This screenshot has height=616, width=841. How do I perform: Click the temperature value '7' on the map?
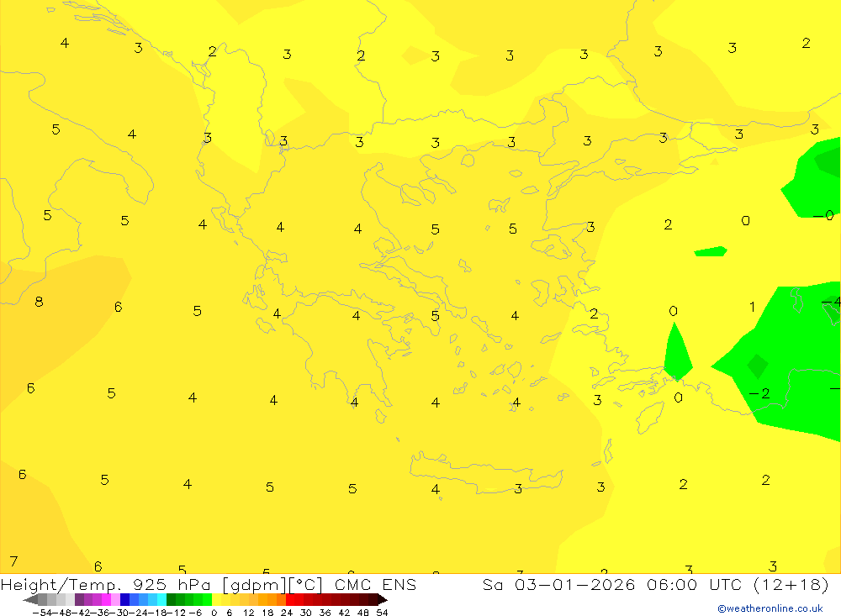coord(13,561)
